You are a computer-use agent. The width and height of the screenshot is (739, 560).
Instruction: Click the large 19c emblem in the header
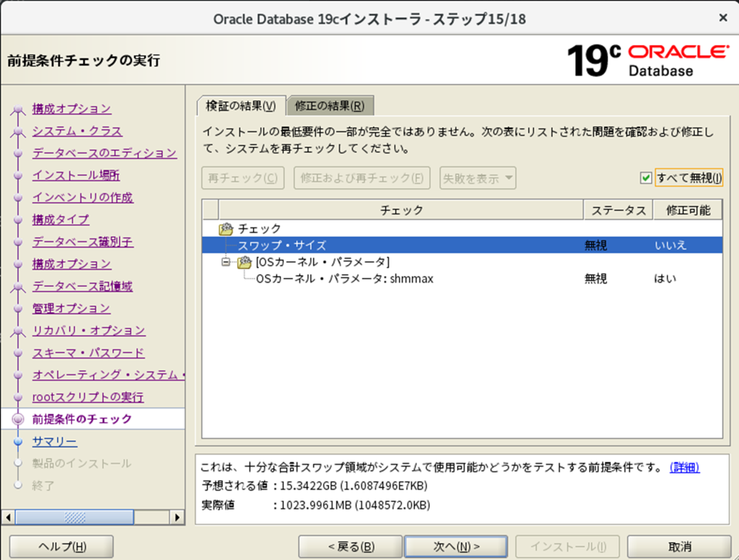pyautogui.click(x=588, y=60)
